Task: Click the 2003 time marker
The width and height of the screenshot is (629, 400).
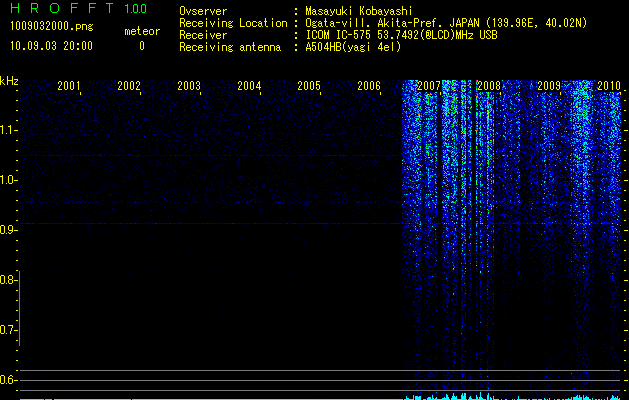Action: (189, 86)
